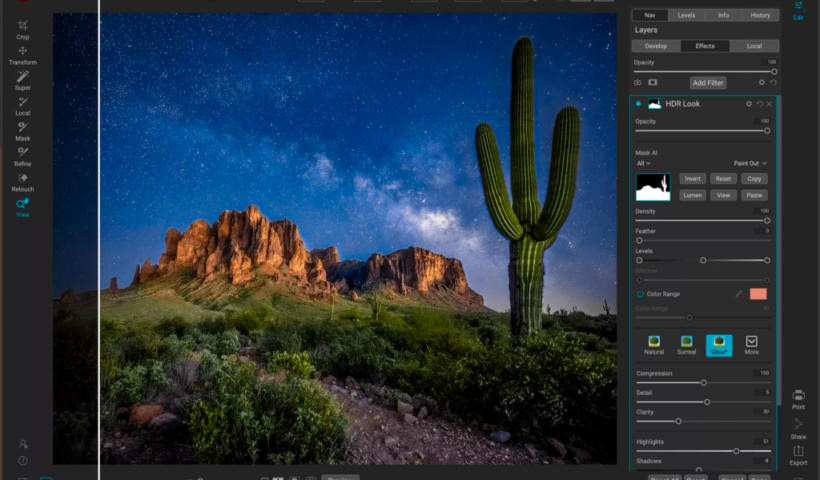This screenshot has height=480, width=820.
Task: Expand the Mask AI 'All' dropdown
Action: click(x=643, y=163)
